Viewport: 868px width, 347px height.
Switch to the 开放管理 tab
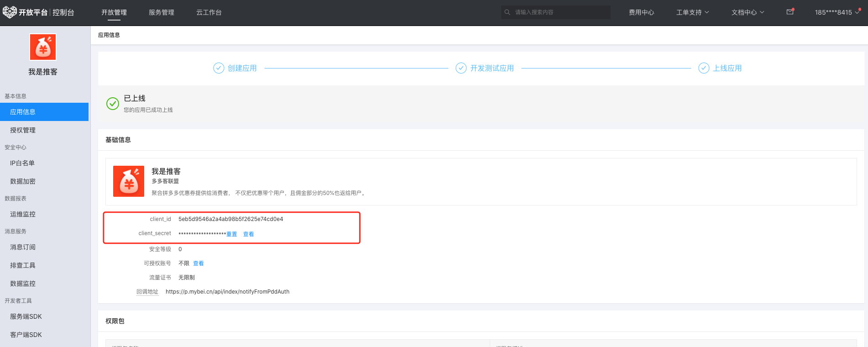click(x=114, y=12)
